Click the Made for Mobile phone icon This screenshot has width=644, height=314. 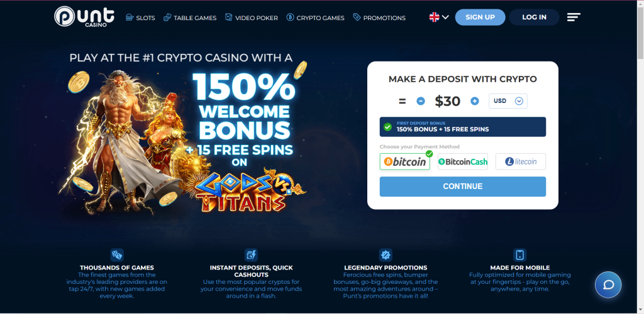tap(519, 255)
